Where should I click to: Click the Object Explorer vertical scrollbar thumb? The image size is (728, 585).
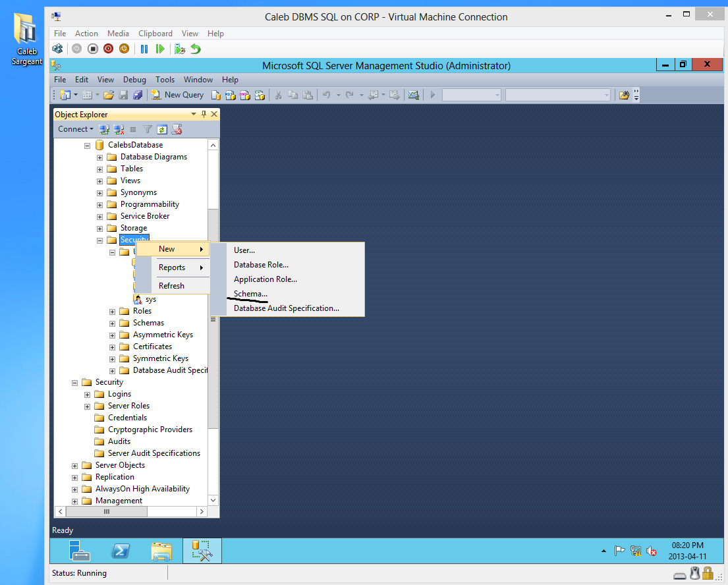click(213, 318)
